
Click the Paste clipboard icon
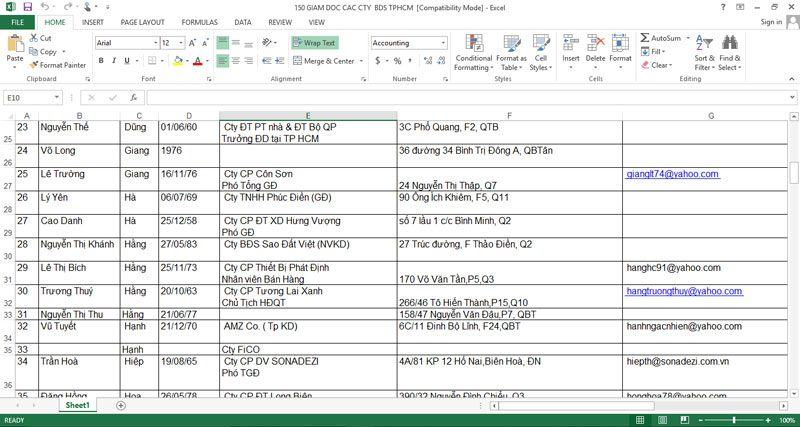point(15,44)
